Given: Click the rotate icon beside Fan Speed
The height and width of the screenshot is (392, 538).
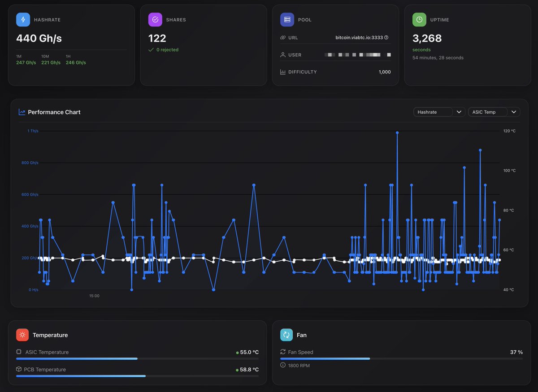Looking at the screenshot, I should pyautogui.click(x=283, y=352).
